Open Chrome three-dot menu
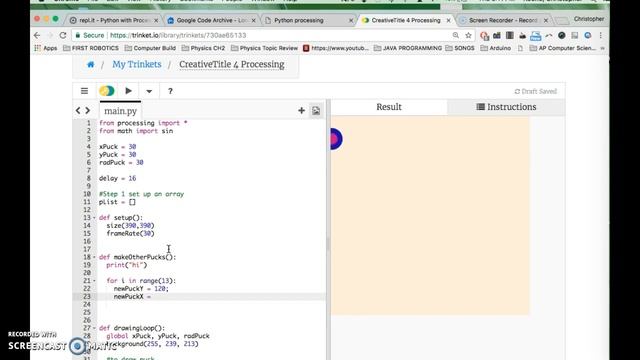This screenshot has height=360, width=640. (x=601, y=36)
